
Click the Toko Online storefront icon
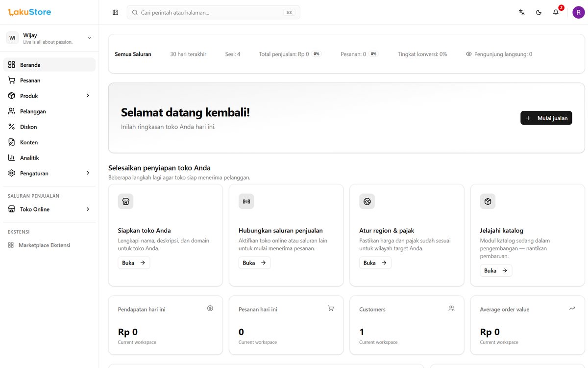tap(12, 209)
